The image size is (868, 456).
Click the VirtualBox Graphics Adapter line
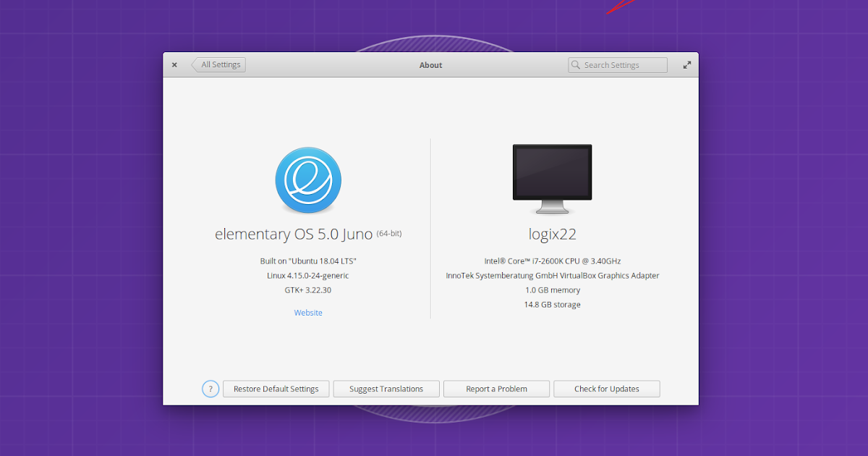[x=553, y=276]
